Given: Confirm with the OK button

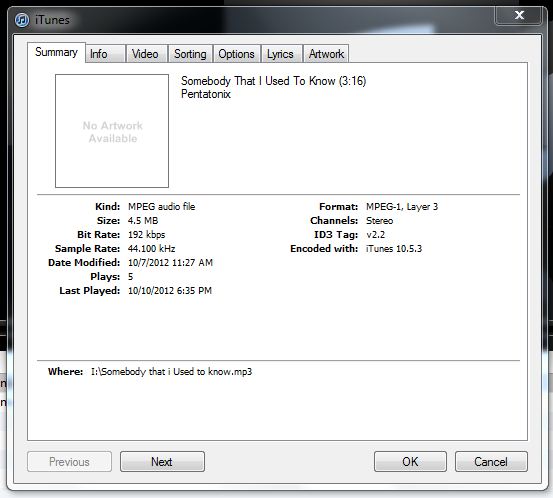Looking at the screenshot, I should click(x=410, y=462).
